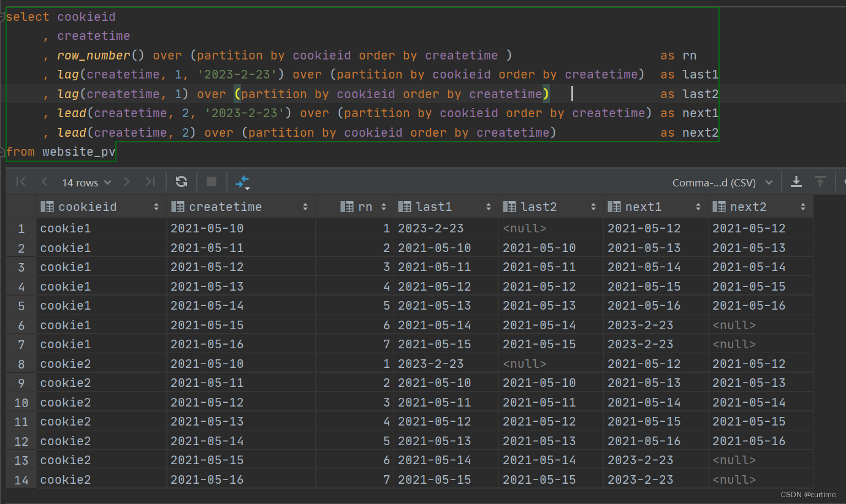Collapse the code fold at 'from website_pv' line
The height and width of the screenshot is (504, 846).
(x=3, y=151)
